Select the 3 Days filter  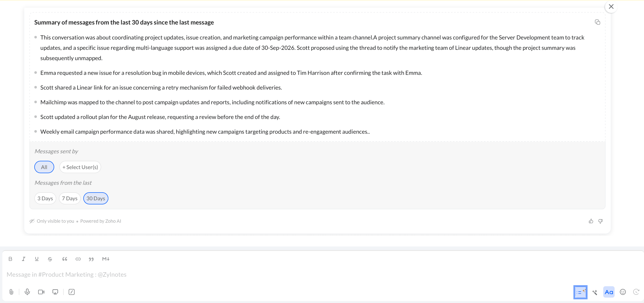pos(45,198)
